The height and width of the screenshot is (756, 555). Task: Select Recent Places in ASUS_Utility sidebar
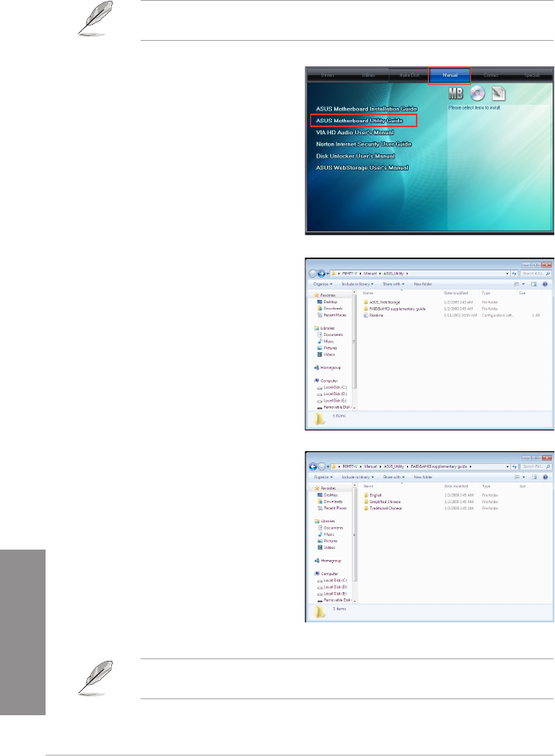331,315
